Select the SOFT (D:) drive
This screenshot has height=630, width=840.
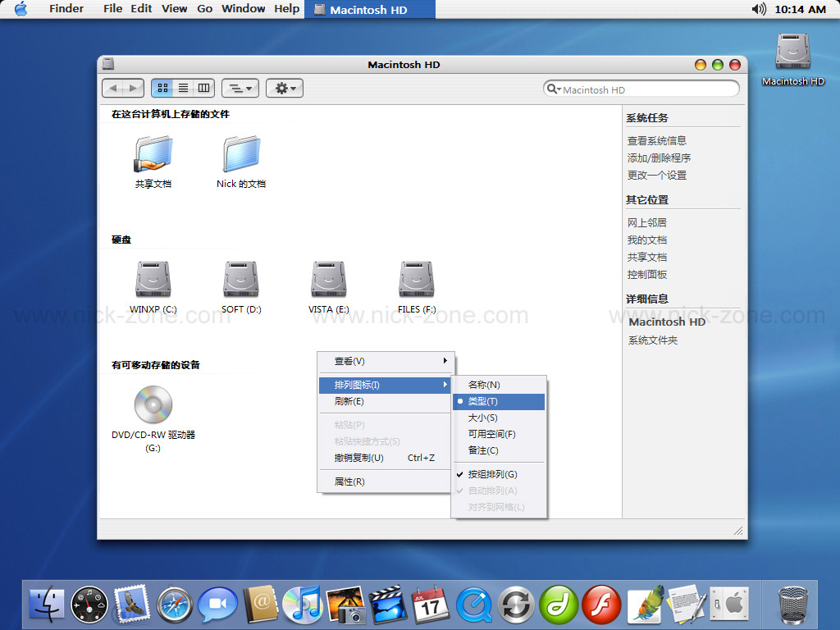(241, 279)
